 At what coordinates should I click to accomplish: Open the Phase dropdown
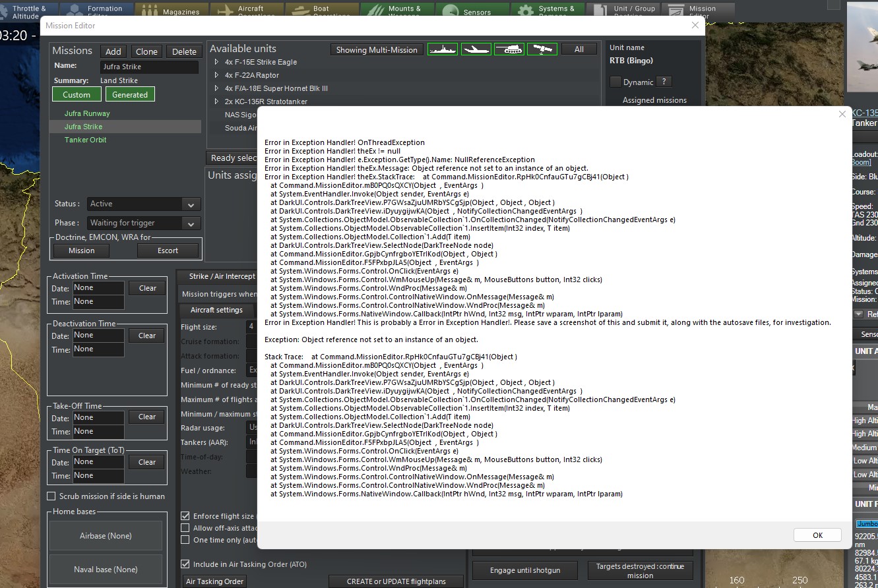click(144, 223)
